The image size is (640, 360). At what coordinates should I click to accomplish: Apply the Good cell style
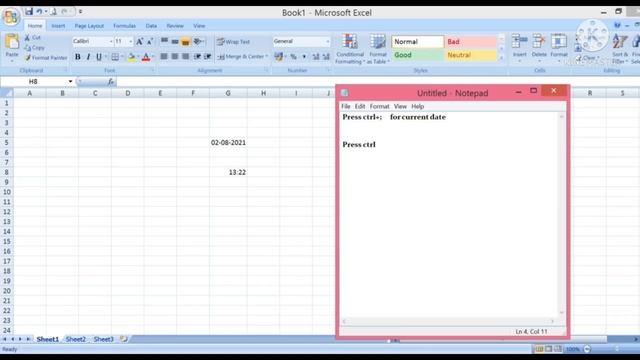(418, 55)
